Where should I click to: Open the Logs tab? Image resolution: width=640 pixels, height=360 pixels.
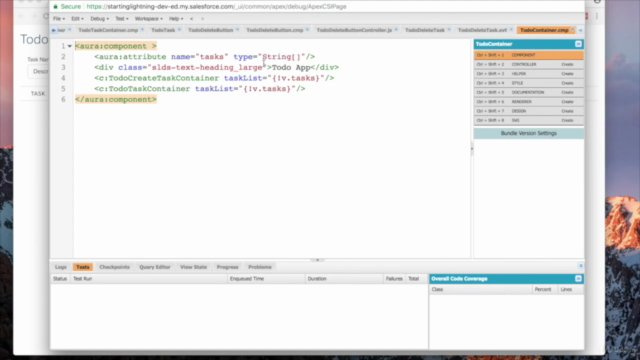(60, 267)
